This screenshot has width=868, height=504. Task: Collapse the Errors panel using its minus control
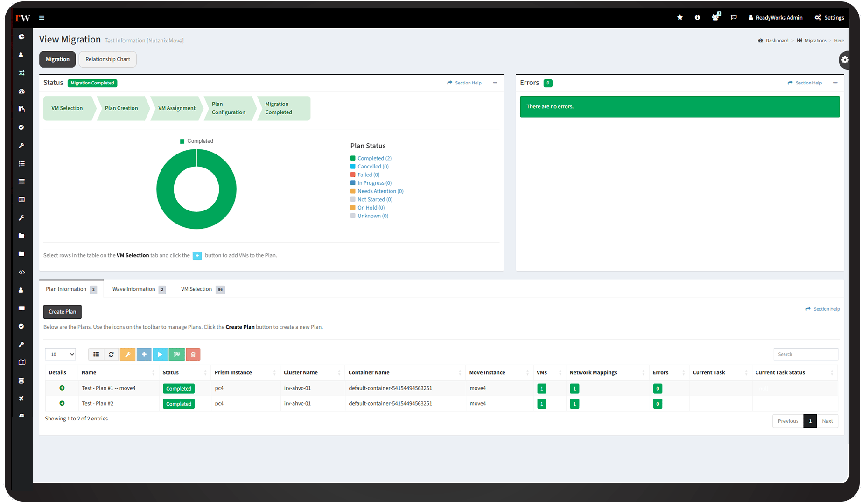[x=836, y=83]
